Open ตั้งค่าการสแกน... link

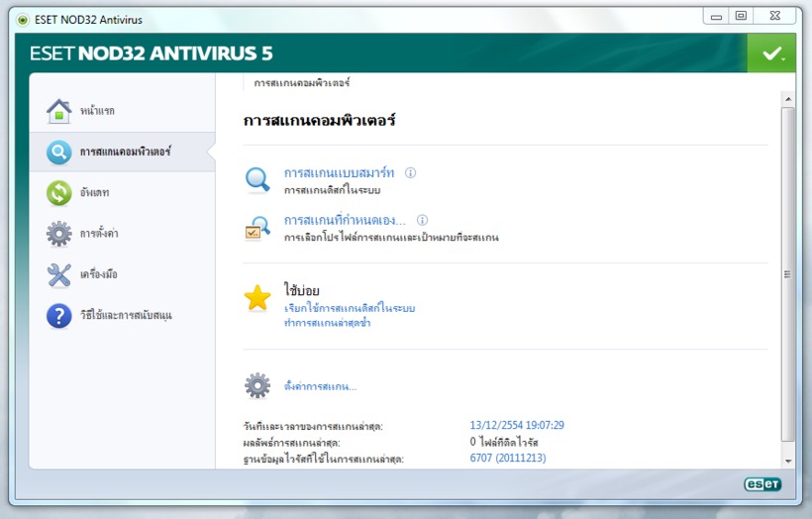320,386
